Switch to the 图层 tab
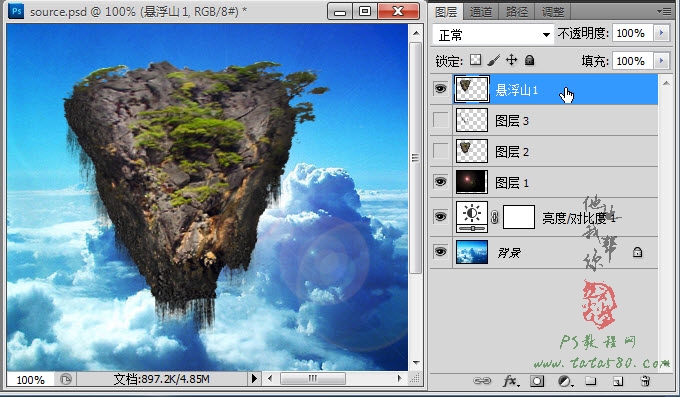 tap(446, 11)
